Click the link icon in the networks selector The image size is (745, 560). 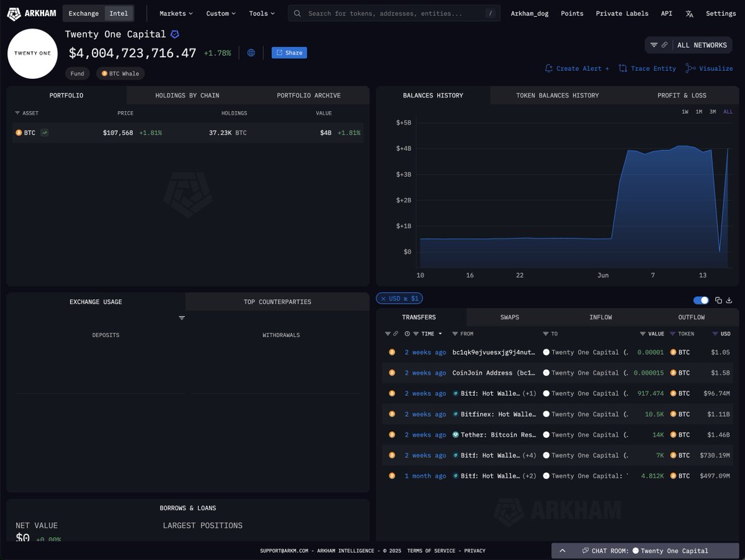pyautogui.click(x=664, y=45)
